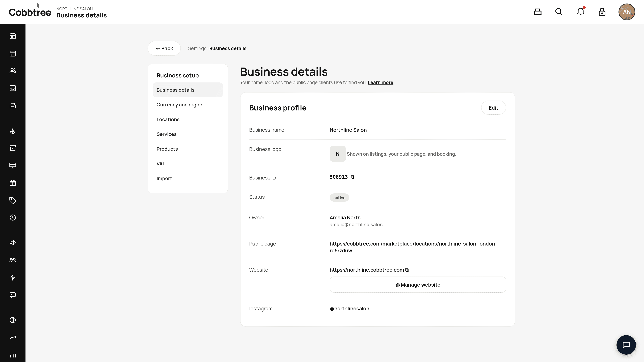Viewport: 644px width, 362px height.
Task: Click the amelia@northline.salon email
Action: pyautogui.click(x=356, y=225)
